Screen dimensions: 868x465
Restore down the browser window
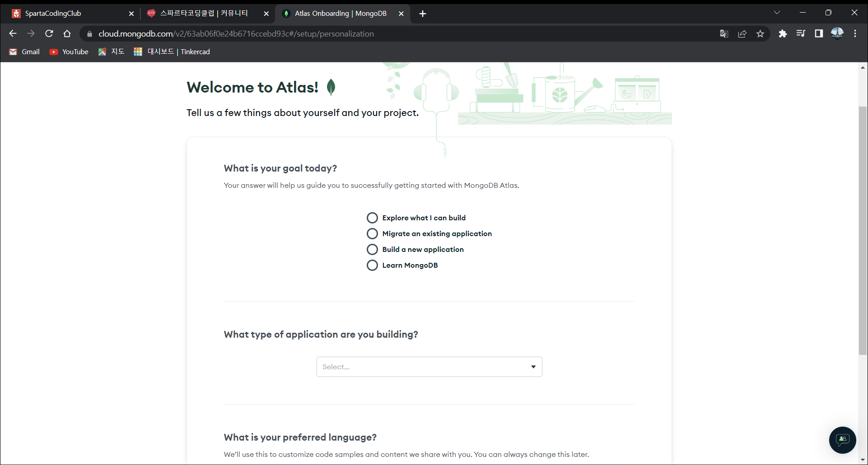click(828, 13)
